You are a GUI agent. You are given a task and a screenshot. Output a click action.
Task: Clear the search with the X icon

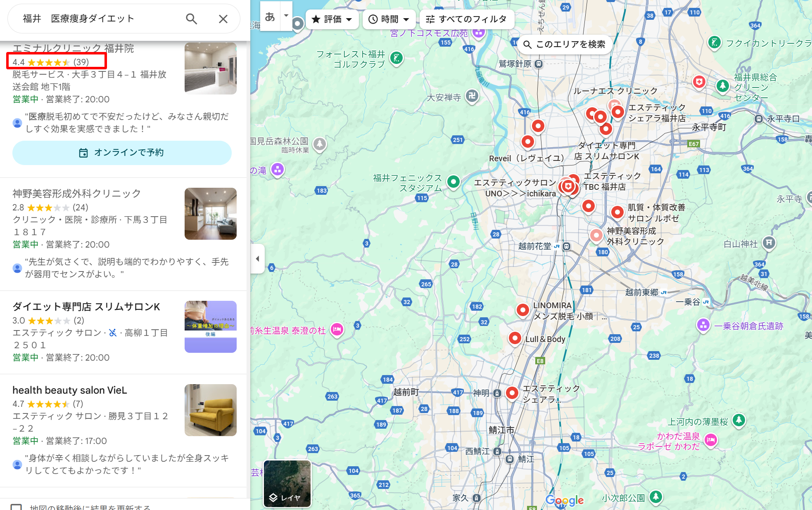click(x=223, y=19)
